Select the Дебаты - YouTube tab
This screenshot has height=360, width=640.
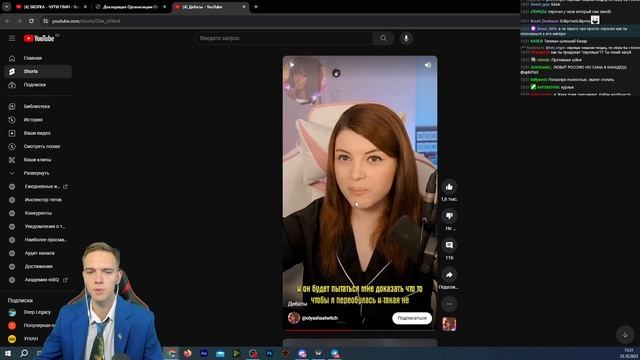[x=210, y=7]
